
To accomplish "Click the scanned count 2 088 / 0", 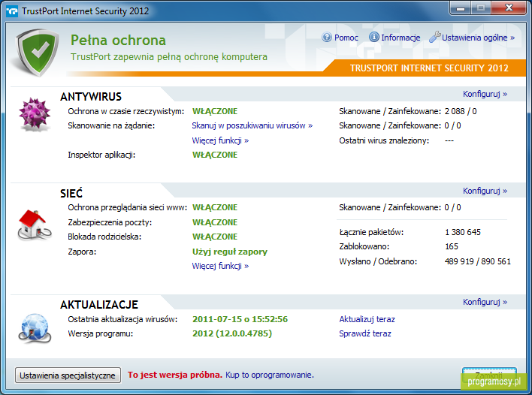I will pyautogui.click(x=461, y=111).
